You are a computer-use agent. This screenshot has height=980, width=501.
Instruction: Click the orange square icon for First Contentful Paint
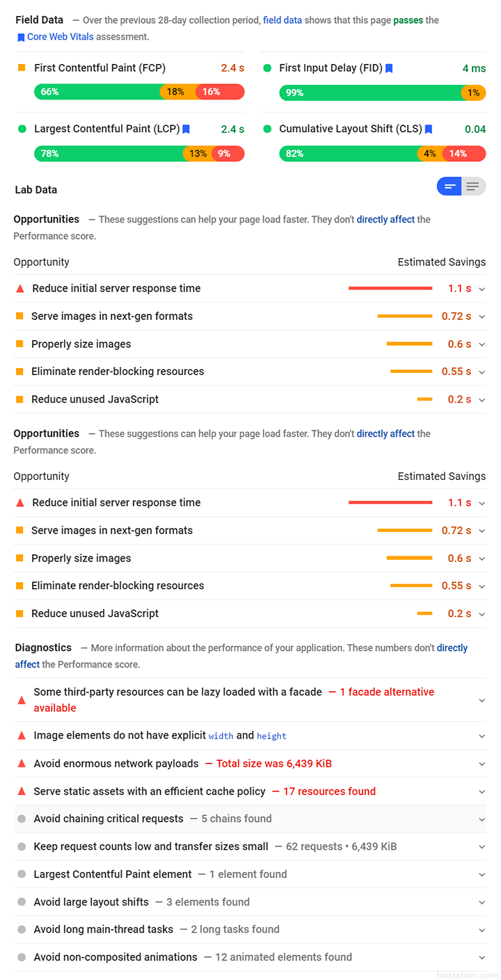pyautogui.click(x=22, y=67)
